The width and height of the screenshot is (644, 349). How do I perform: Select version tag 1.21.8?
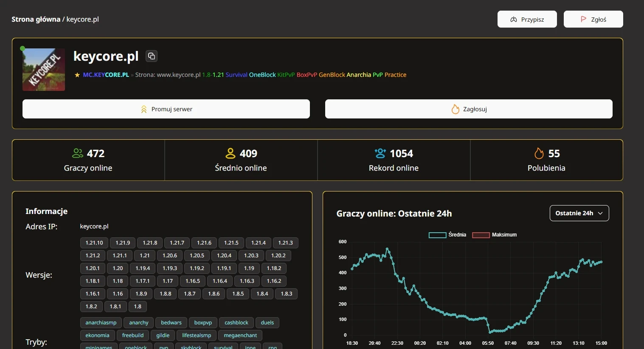point(150,243)
